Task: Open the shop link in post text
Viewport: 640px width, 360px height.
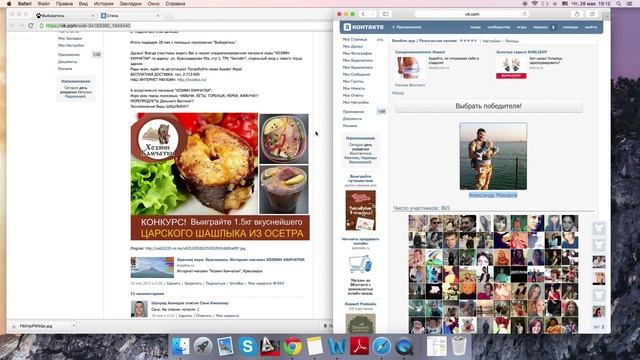Action: tap(191, 80)
